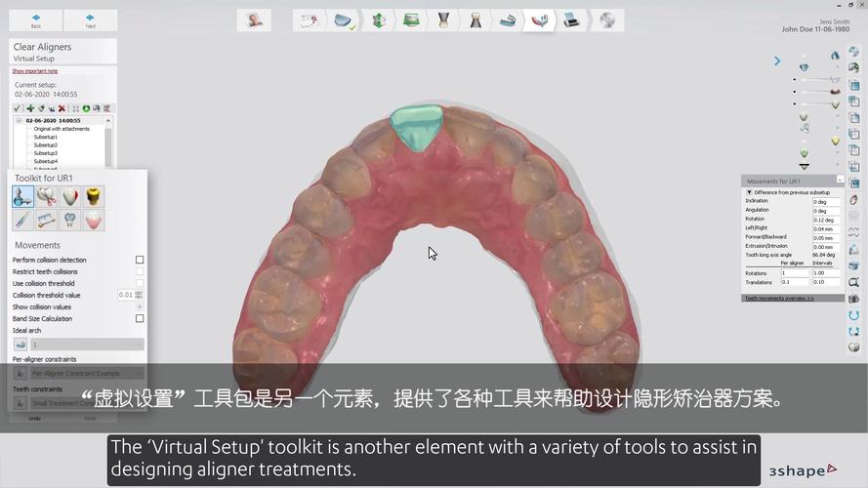Select the disc export step icon
The width and height of the screenshot is (868, 488).
click(606, 20)
